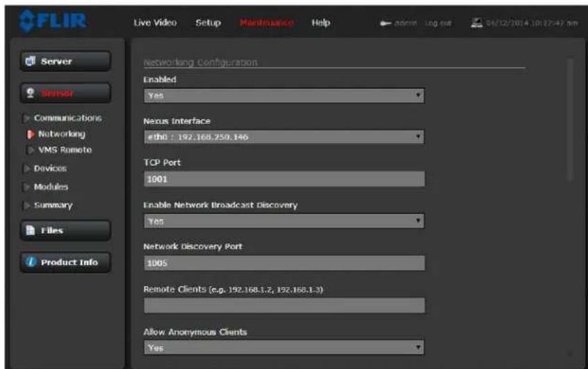Click the Network Discovery Port field
This screenshot has width=588, height=369.
[x=284, y=263]
